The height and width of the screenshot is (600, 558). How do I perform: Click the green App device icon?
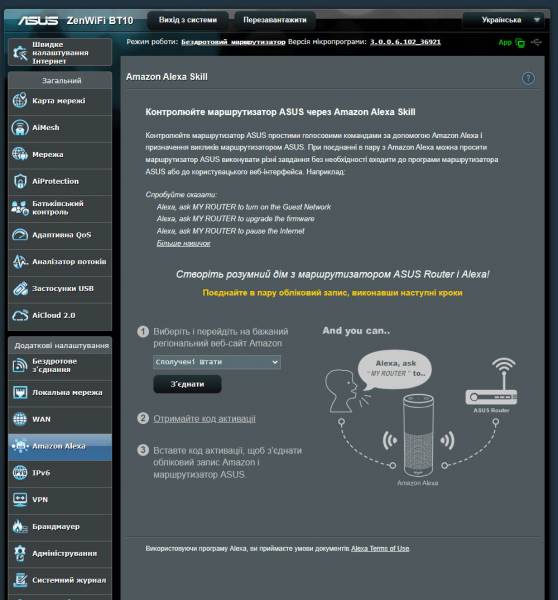pyautogui.click(x=520, y=42)
